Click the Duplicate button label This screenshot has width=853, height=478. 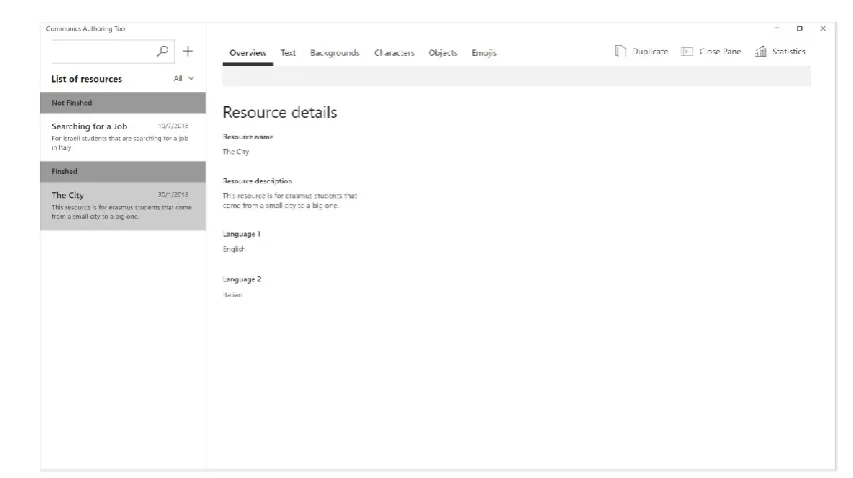(x=650, y=52)
